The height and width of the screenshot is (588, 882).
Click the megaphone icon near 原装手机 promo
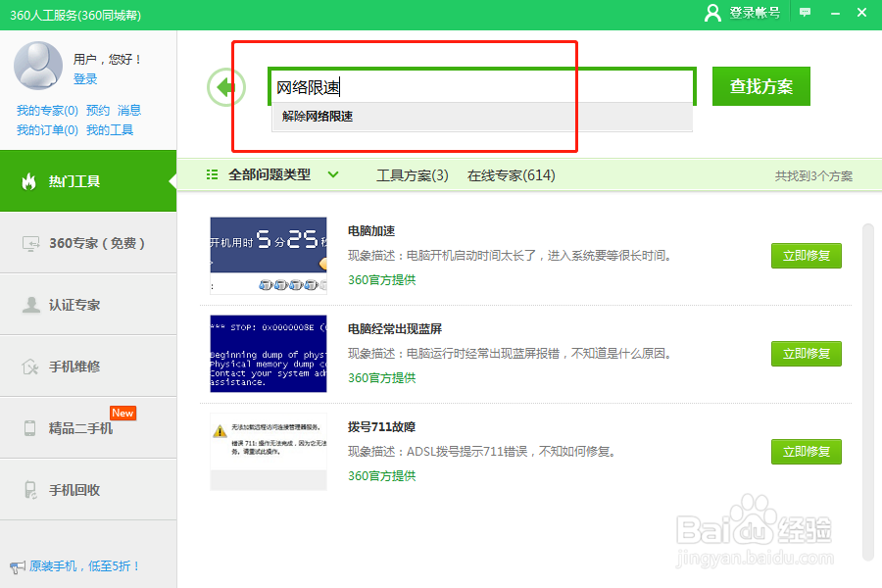click(18, 566)
